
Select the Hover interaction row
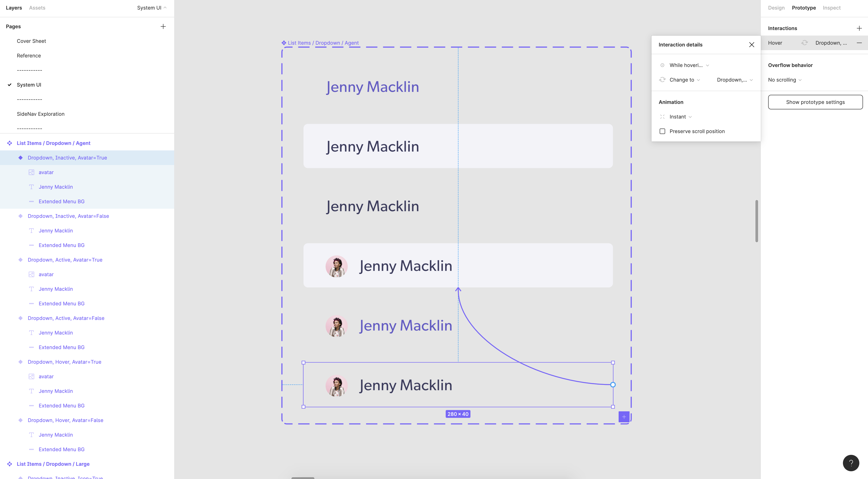[x=814, y=43]
